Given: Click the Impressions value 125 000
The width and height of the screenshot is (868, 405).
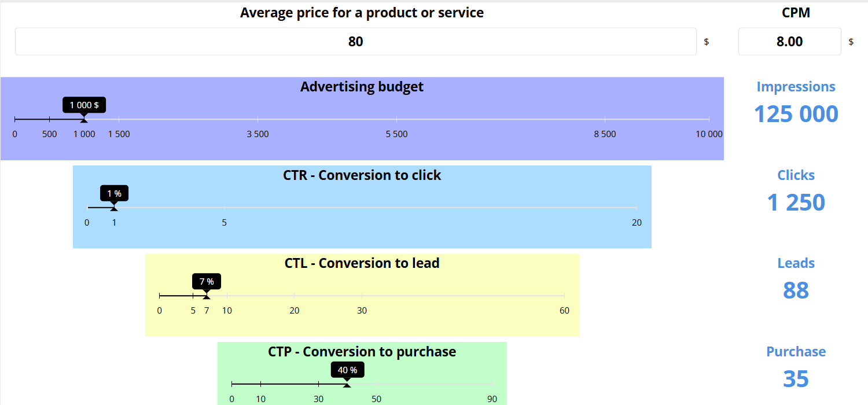Looking at the screenshot, I should pos(796,114).
